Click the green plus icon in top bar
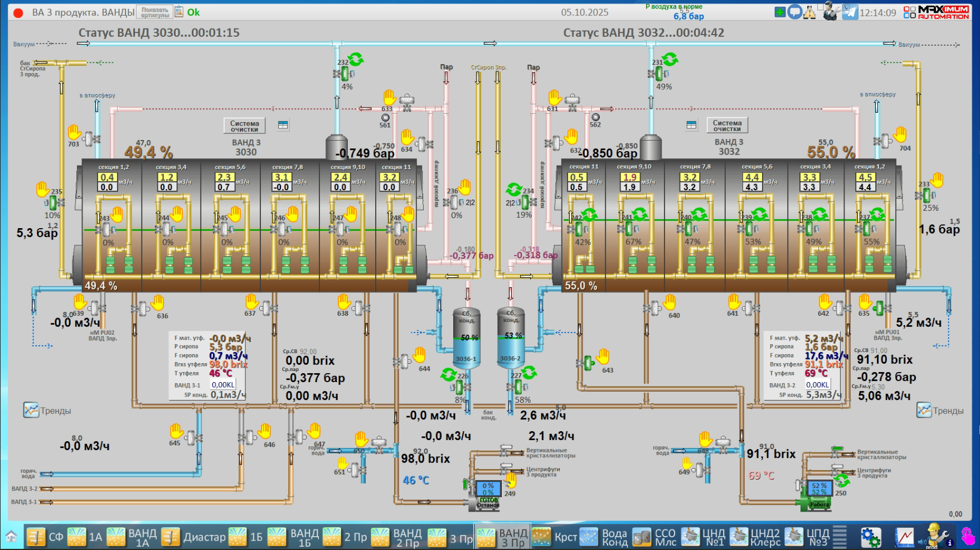The width and height of the screenshot is (980, 550). coord(780,12)
